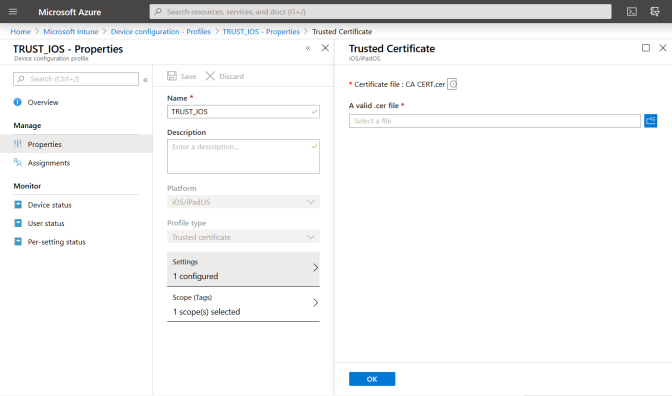
Task: Go to Microsoft Intune breadcrumb link
Action: pyautogui.click(x=71, y=31)
